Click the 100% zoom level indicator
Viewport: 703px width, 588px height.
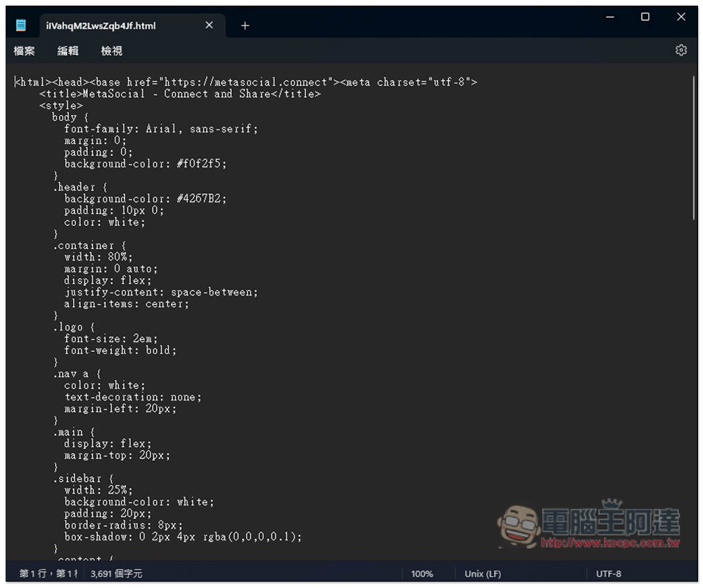click(x=422, y=574)
